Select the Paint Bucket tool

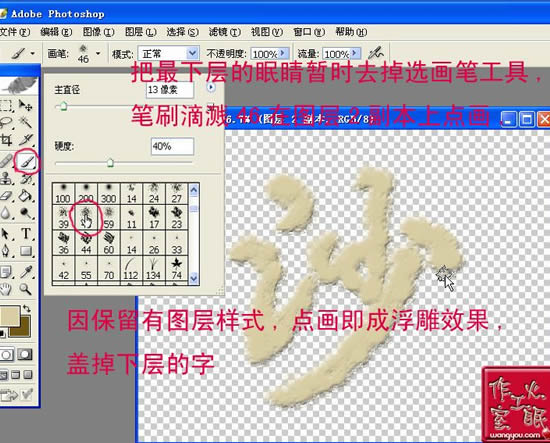coord(25,195)
